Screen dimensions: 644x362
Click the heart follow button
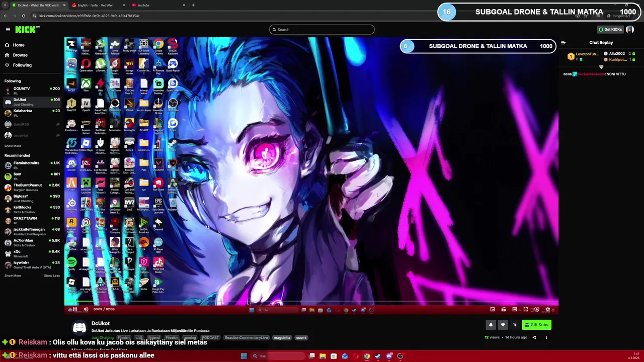pyautogui.click(x=503, y=325)
